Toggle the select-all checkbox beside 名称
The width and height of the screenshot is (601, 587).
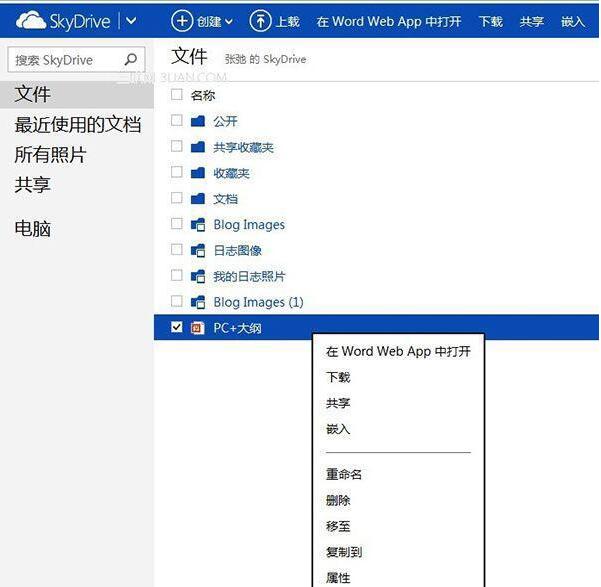point(176,94)
